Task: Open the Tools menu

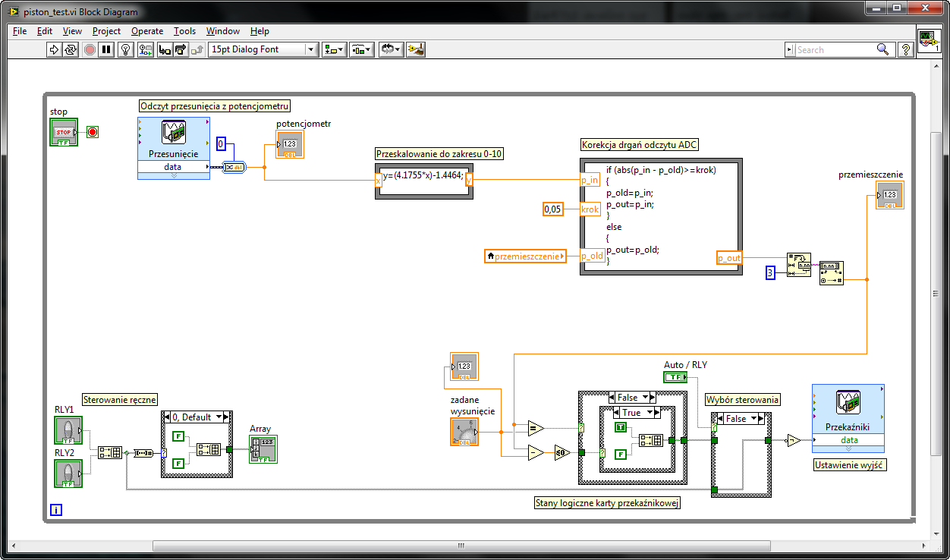Action: pyautogui.click(x=184, y=31)
